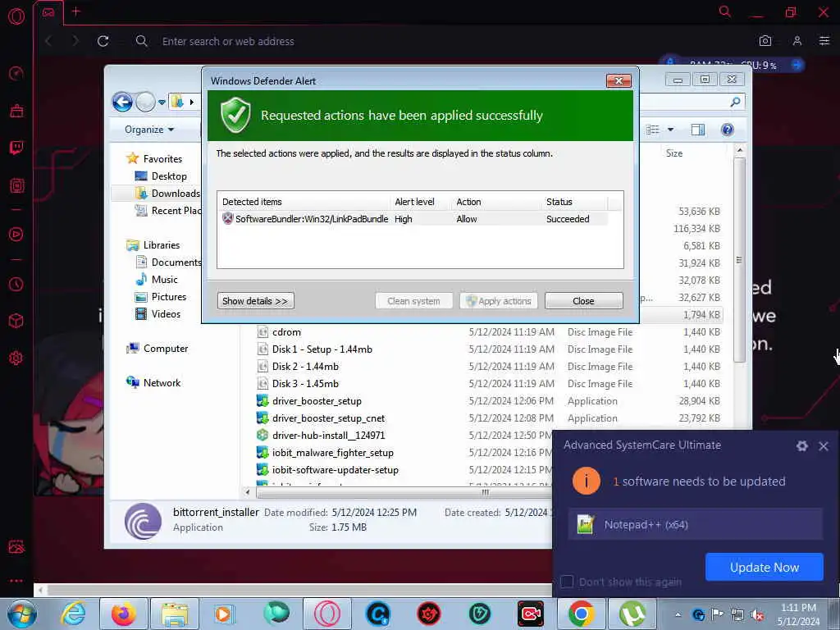Image resolution: width=840 pixels, height=630 pixels.
Task: Dismiss the Advanced SystemCare notification
Action: point(824,445)
